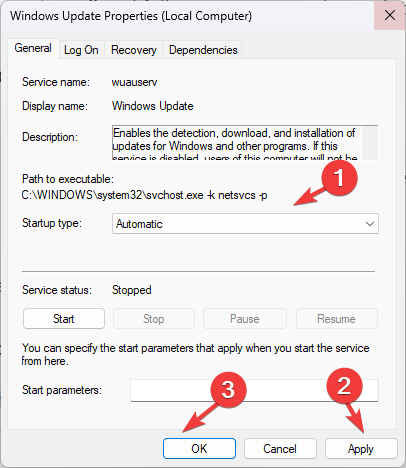Click the red step 1 annotation badge
406x468 pixels.
[339, 178]
